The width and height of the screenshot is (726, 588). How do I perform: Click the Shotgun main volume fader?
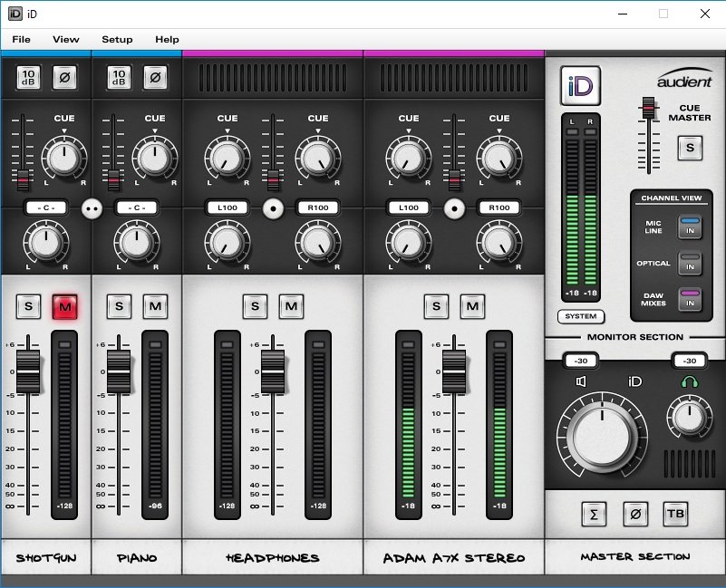(x=28, y=371)
